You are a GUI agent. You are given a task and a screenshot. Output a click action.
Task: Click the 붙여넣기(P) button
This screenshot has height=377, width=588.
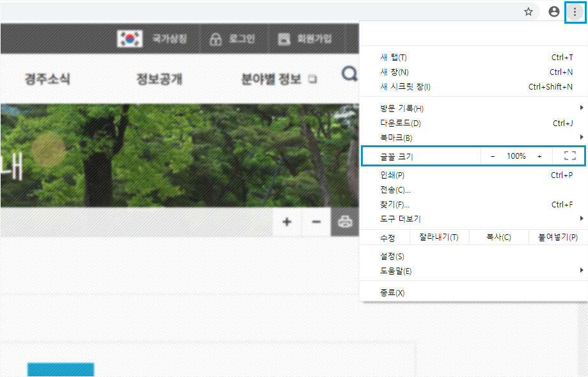tap(558, 237)
